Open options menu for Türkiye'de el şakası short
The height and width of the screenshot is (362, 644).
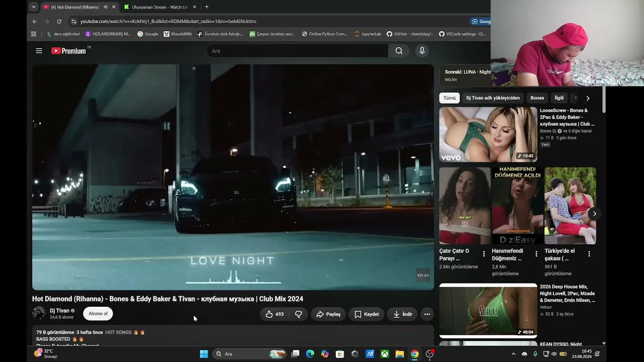(x=589, y=254)
